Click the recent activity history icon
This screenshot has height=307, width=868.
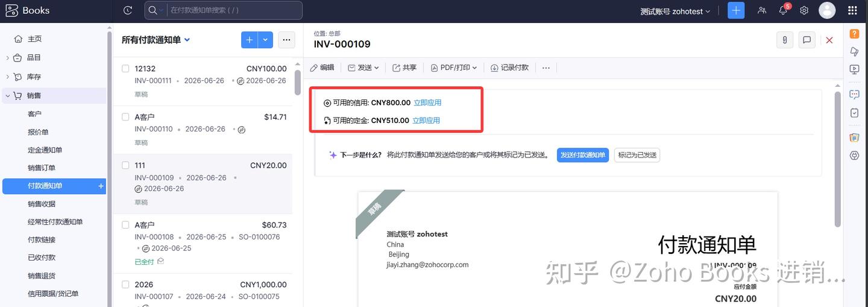point(127,10)
